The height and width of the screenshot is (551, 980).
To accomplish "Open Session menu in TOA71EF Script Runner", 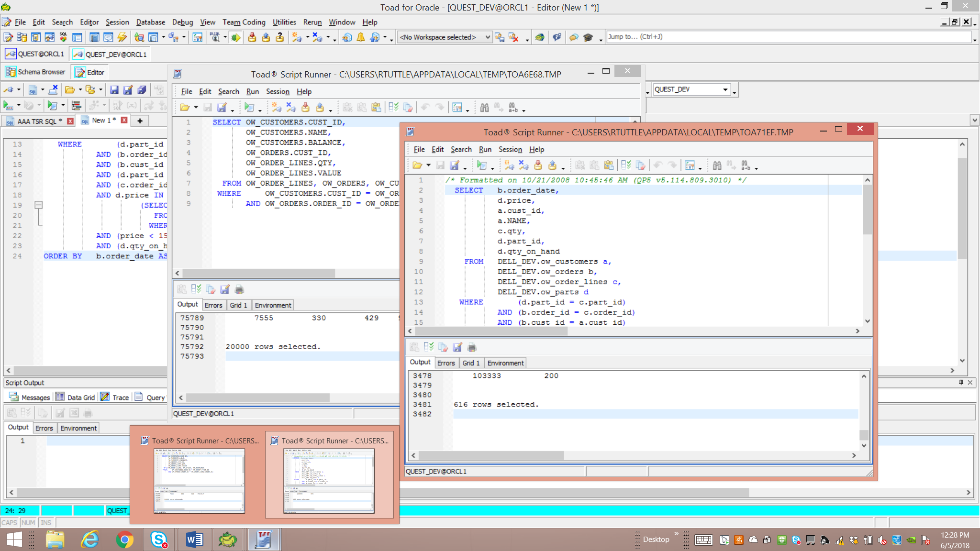I will point(510,150).
